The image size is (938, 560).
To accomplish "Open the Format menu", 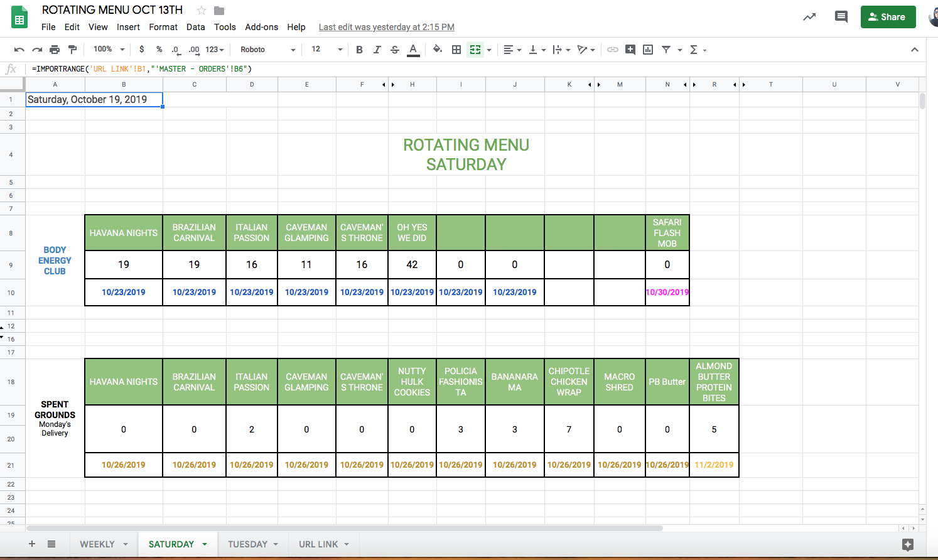I will click(163, 27).
